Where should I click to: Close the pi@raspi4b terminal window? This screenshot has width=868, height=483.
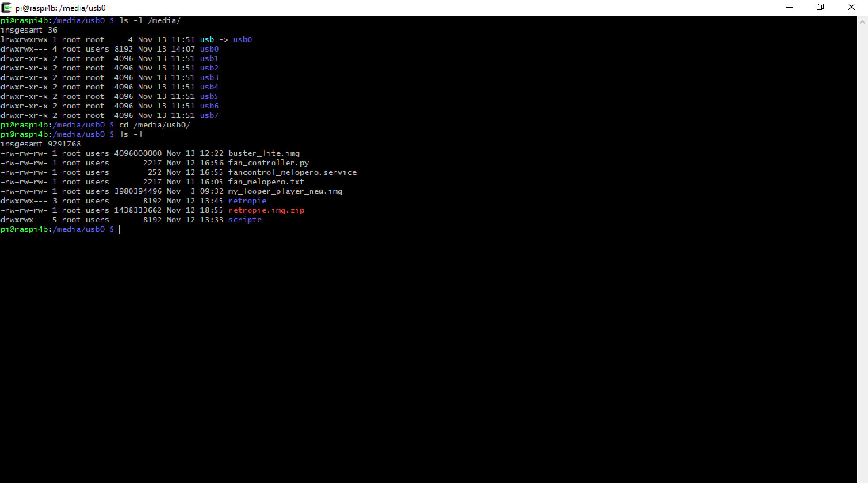click(x=851, y=7)
